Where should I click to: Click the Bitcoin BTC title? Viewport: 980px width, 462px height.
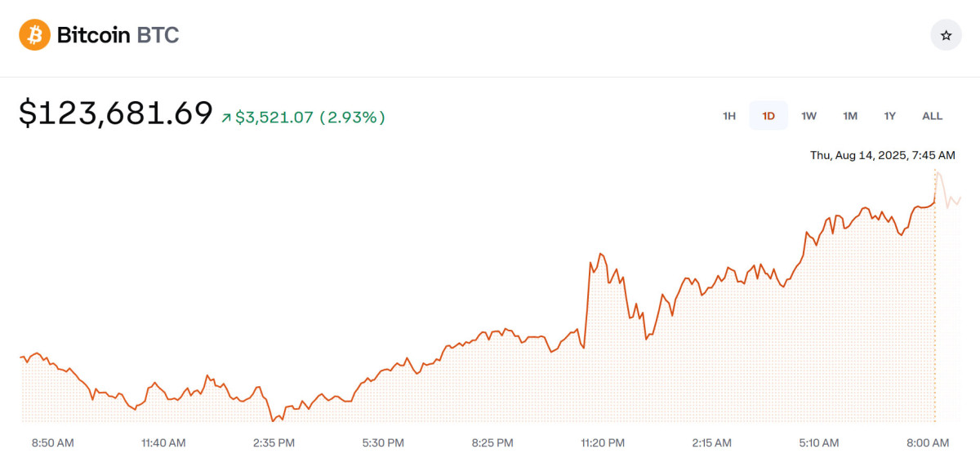click(x=118, y=35)
